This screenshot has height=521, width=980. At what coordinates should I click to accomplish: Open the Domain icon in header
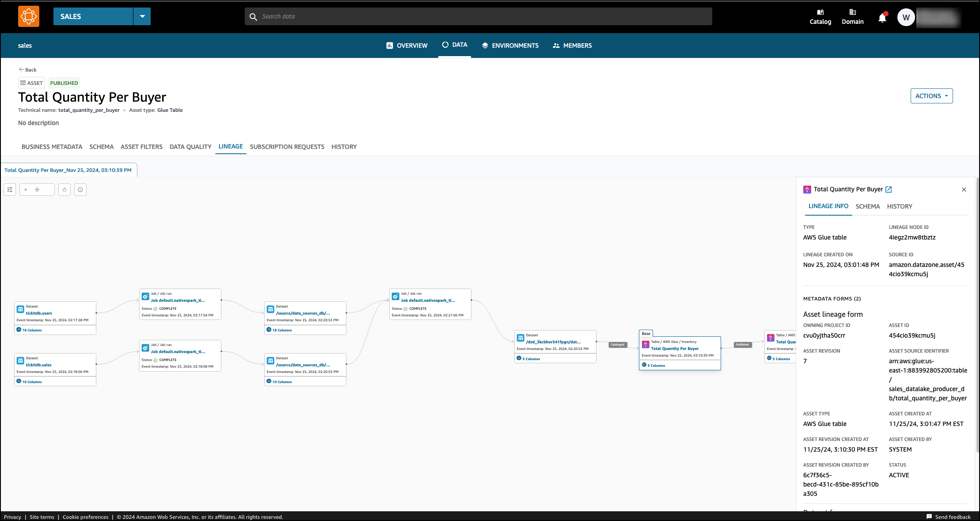tap(852, 16)
